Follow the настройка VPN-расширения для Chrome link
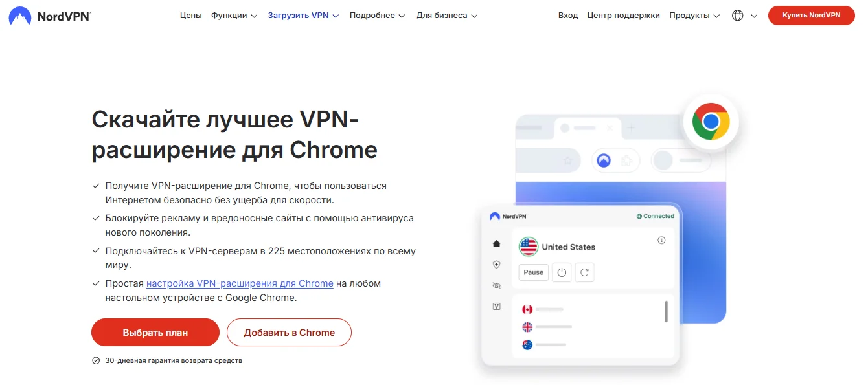 [240, 283]
